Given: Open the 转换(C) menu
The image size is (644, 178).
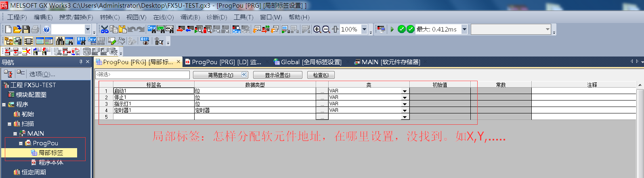Looking at the screenshot, I should 109,17.
